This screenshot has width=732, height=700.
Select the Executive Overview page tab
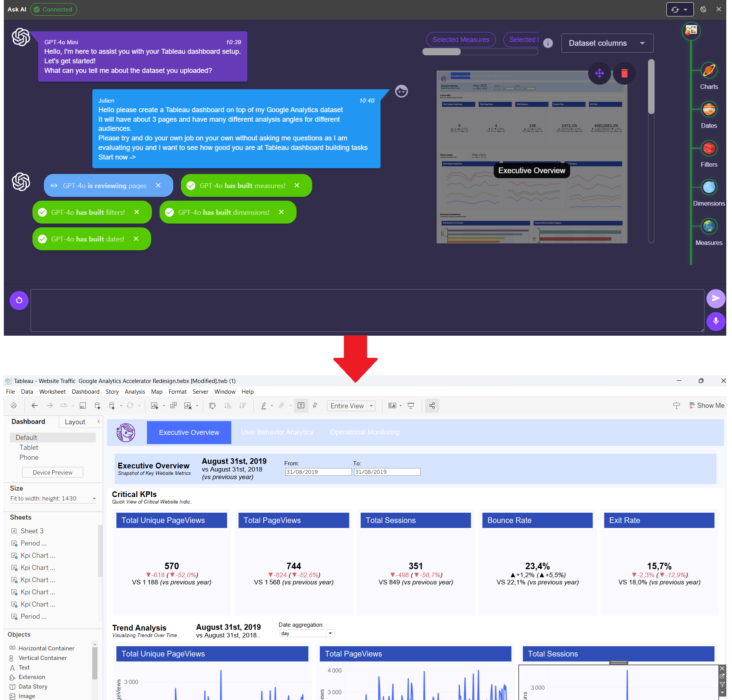point(189,433)
